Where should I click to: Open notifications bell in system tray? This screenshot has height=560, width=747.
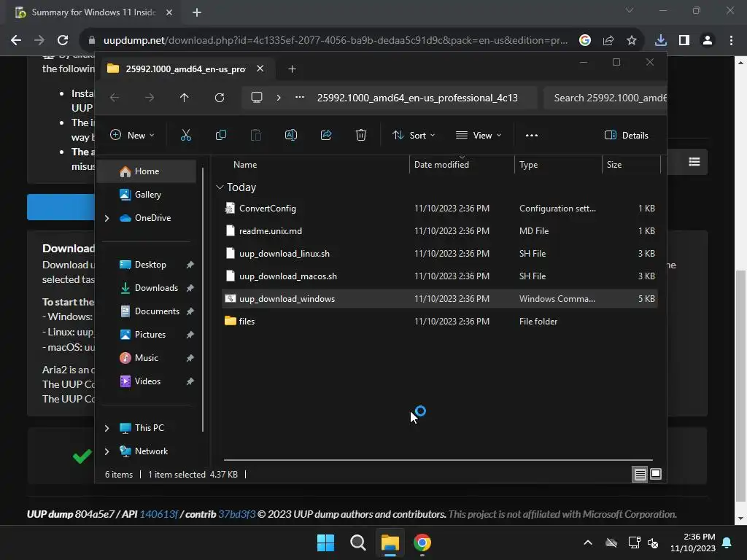pyautogui.click(x=727, y=542)
